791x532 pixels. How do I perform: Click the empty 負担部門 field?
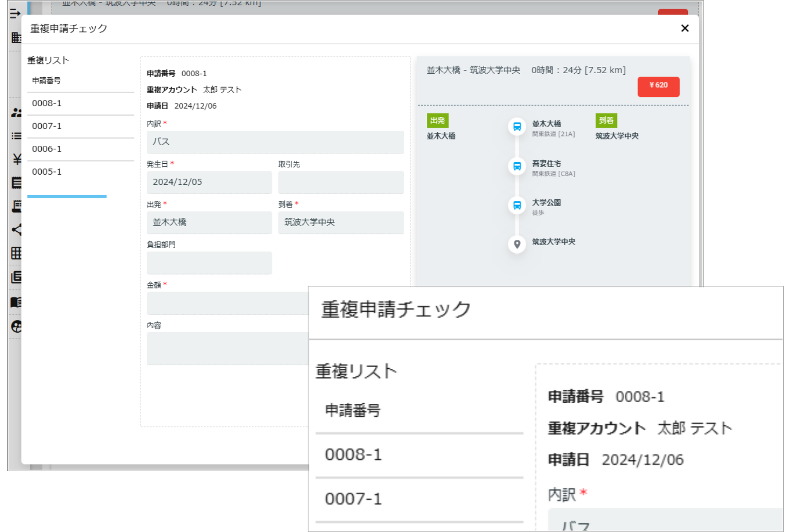pos(209,263)
